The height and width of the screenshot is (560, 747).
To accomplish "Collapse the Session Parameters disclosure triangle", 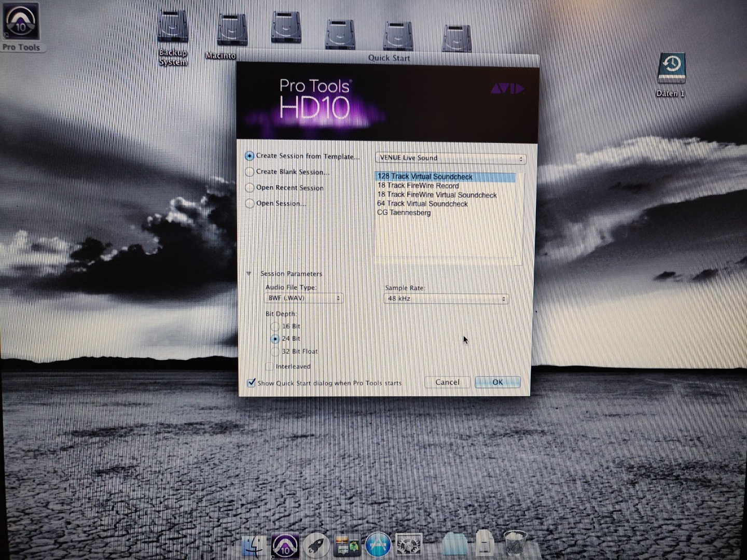I will (x=248, y=273).
